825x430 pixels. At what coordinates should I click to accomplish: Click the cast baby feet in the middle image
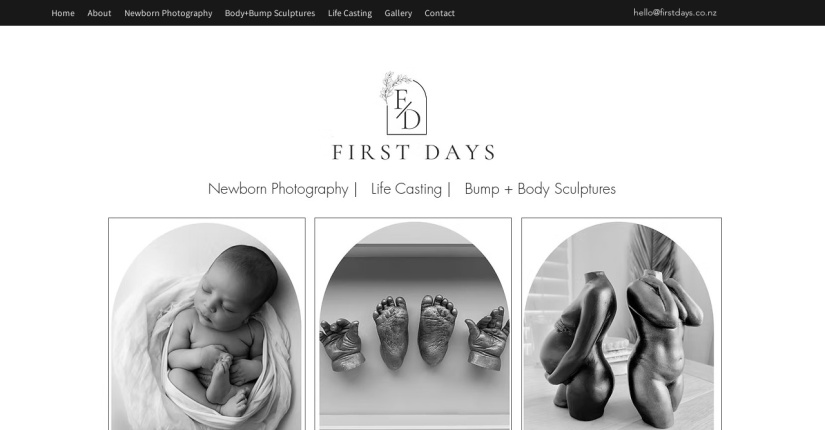(x=415, y=331)
